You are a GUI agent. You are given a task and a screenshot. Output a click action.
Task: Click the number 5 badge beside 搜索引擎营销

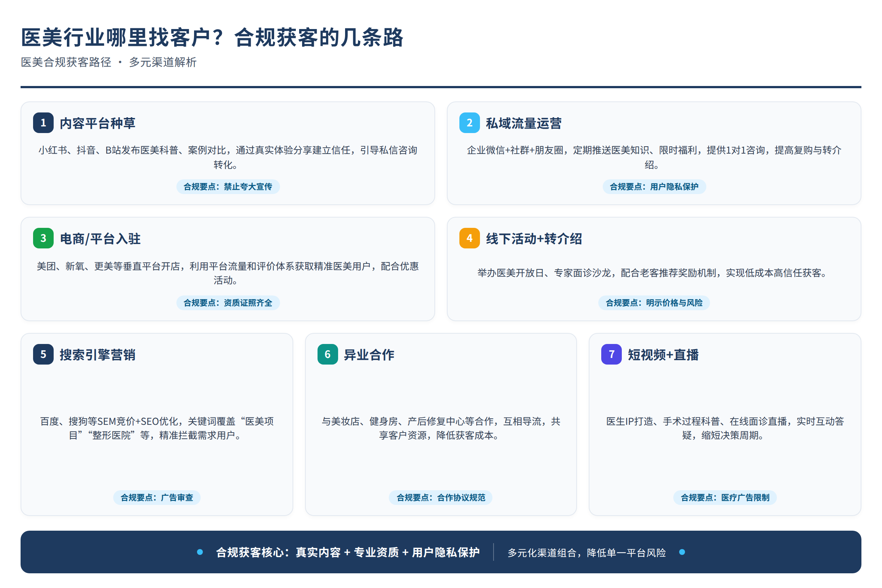(x=43, y=354)
